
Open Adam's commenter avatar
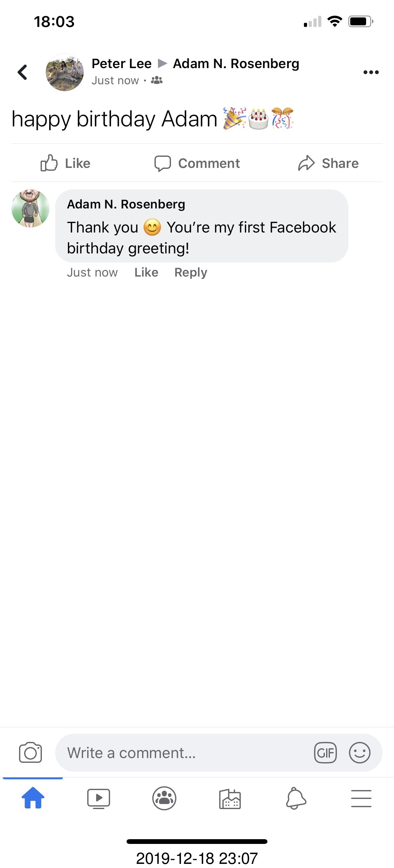(x=30, y=208)
